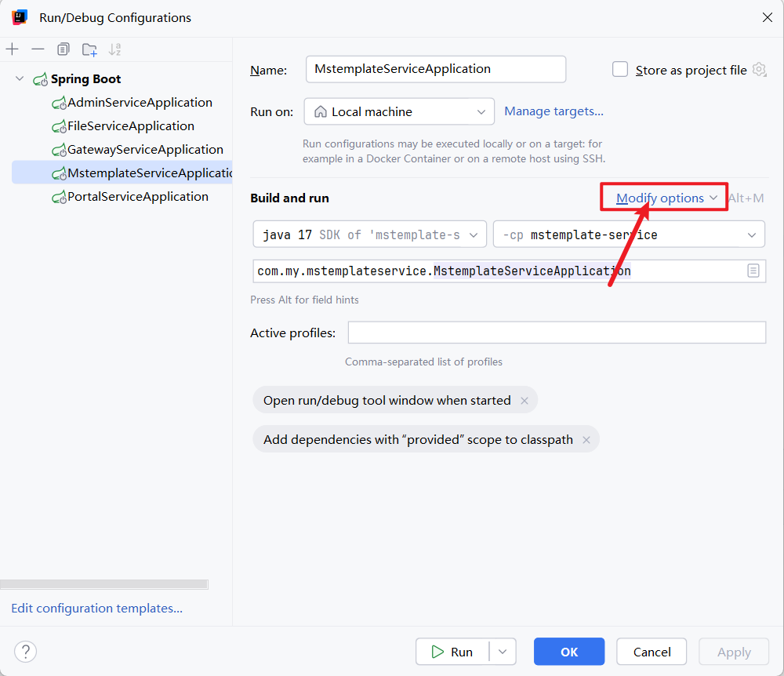This screenshot has width=784, height=676.
Task: Click the Apply button
Action: tap(734, 652)
